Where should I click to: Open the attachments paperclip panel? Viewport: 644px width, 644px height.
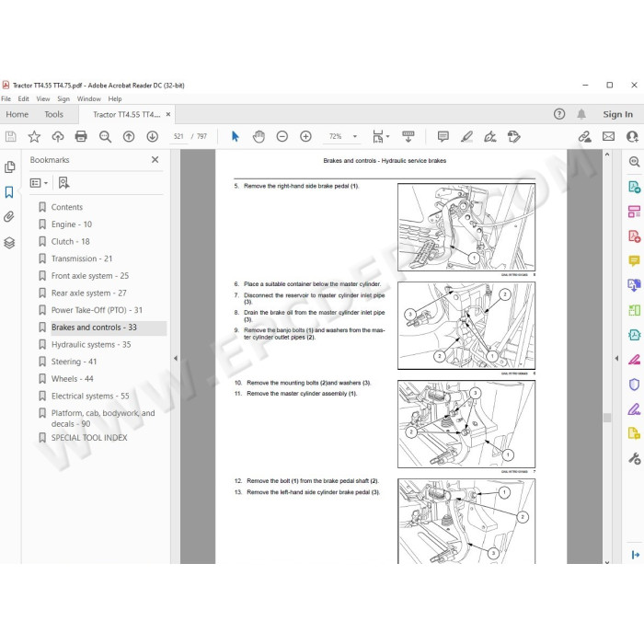9,216
